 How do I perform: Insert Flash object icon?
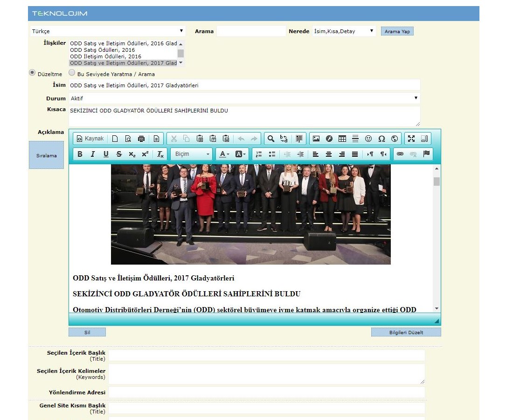coord(329,139)
